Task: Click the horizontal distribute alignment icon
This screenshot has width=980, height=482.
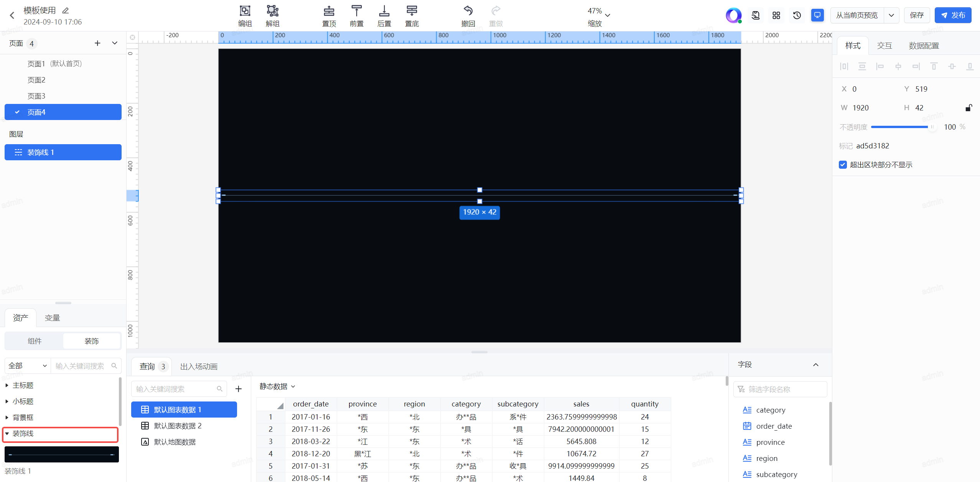Action: click(x=844, y=66)
